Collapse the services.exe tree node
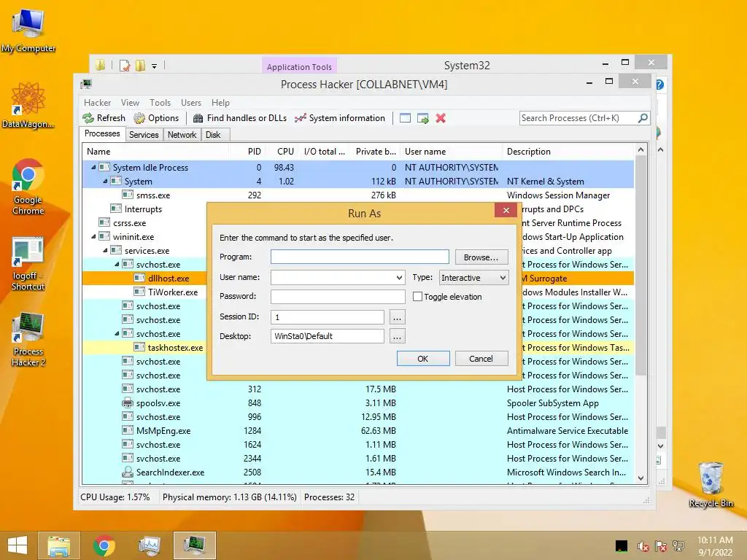This screenshot has width=747, height=560. click(105, 251)
